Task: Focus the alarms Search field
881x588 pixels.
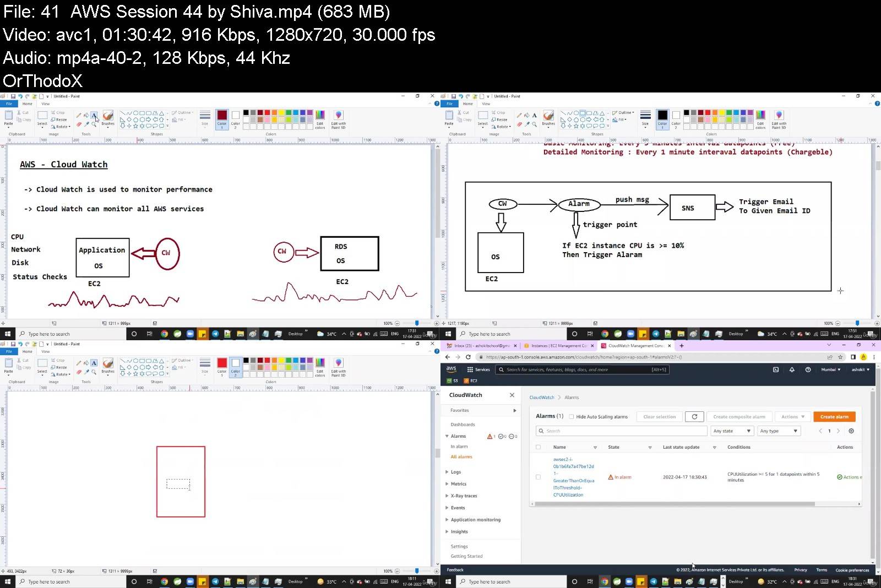Action: pos(622,431)
